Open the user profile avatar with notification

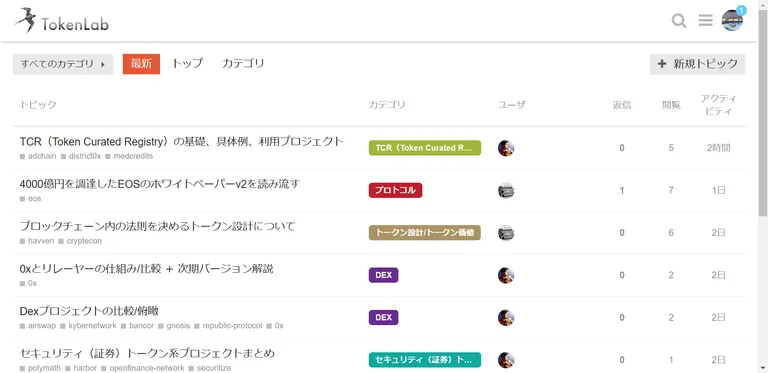click(x=732, y=21)
